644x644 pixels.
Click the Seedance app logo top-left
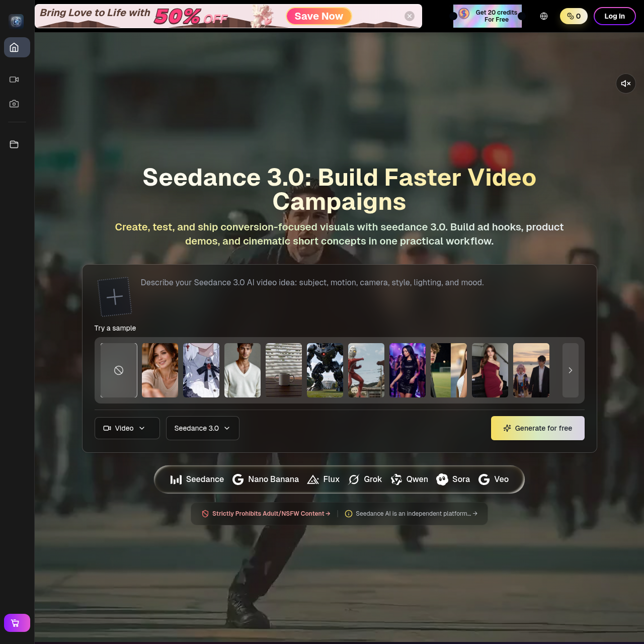(17, 21)
